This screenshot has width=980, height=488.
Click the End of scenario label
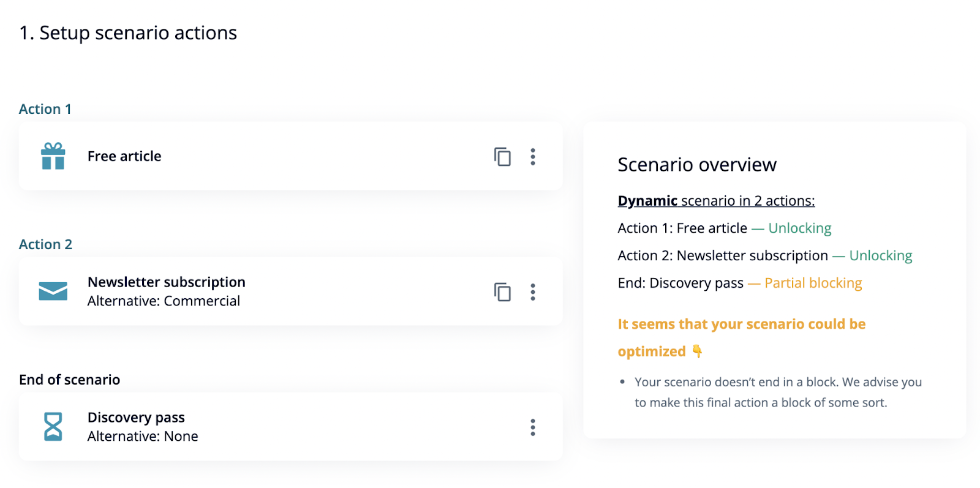70,380
